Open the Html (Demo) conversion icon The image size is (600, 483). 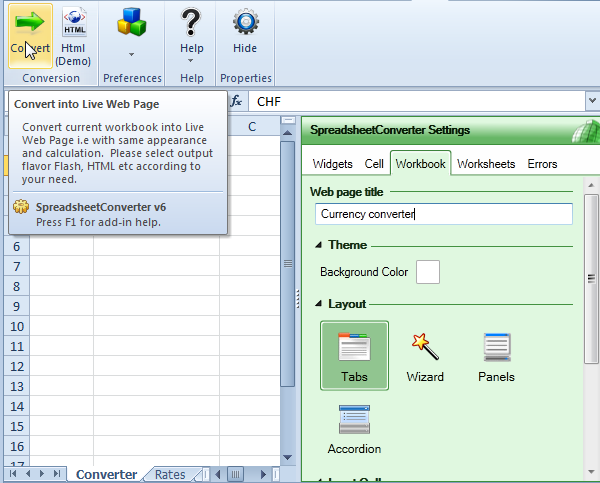[x=74, y=22]
